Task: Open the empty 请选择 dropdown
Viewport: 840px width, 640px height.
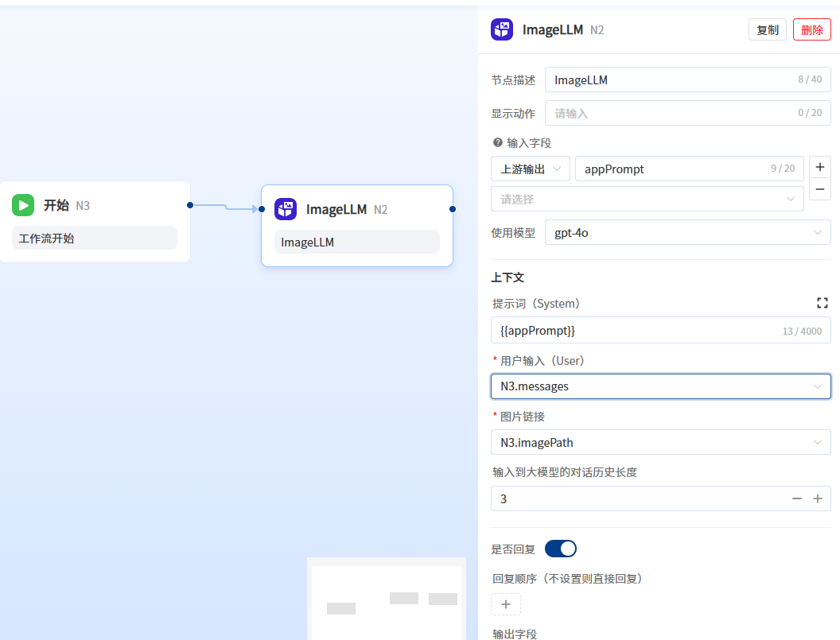Action: pyautogui.click(x=647, y=199)
